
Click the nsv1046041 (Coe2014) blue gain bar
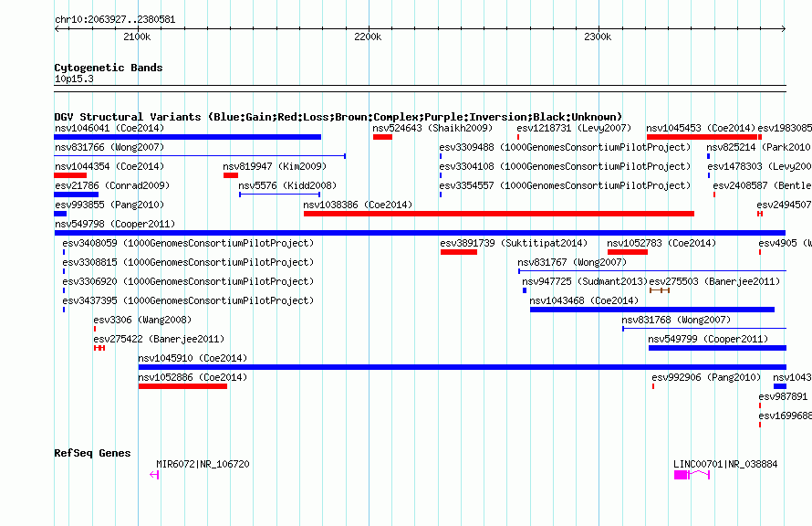[187, 137]
